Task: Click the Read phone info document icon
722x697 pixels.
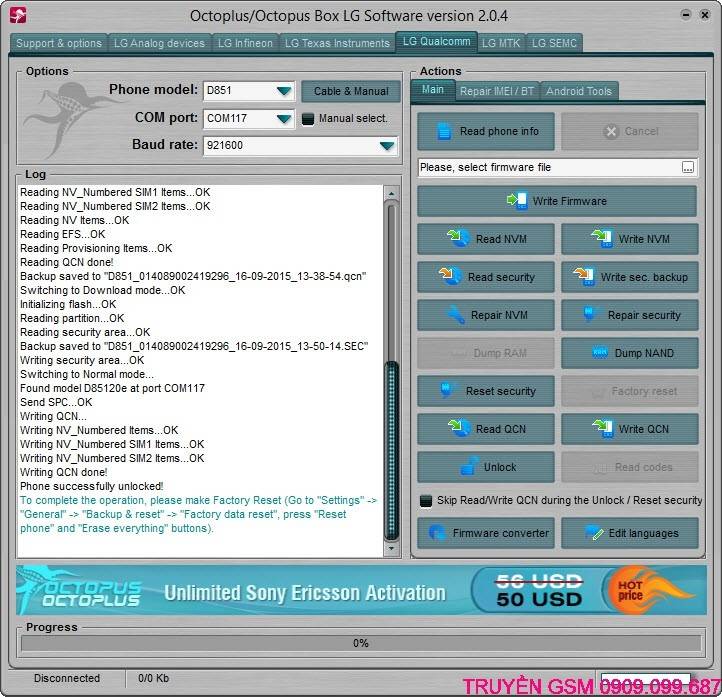Action: coord(444,131)
